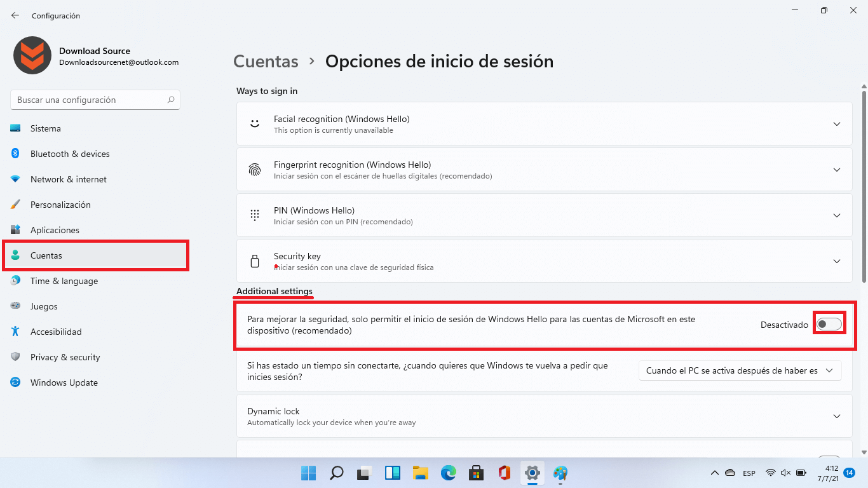Click the PIN keypad icon
Screen dimensions: 868x488
point(255,215)
